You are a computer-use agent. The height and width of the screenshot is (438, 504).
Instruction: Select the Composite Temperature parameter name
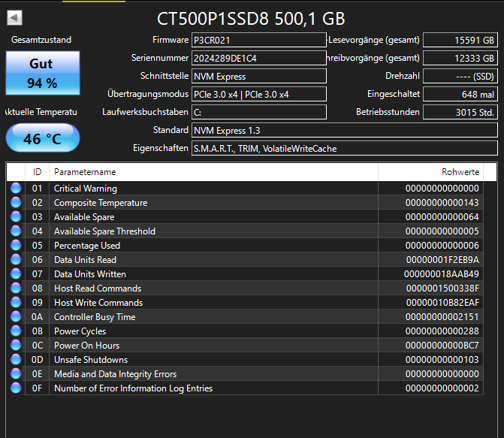coord(101,203)
